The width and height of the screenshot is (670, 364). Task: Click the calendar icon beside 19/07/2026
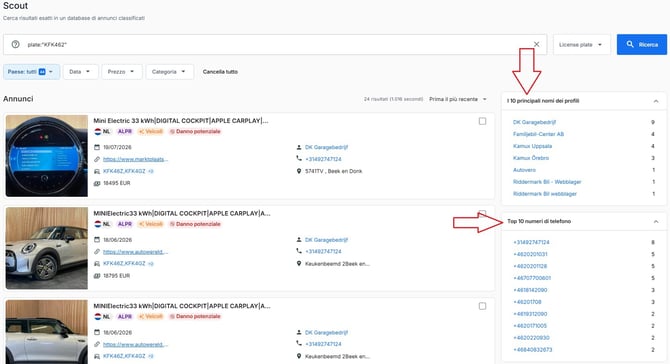pyautogui.click(x=97, y=147)
